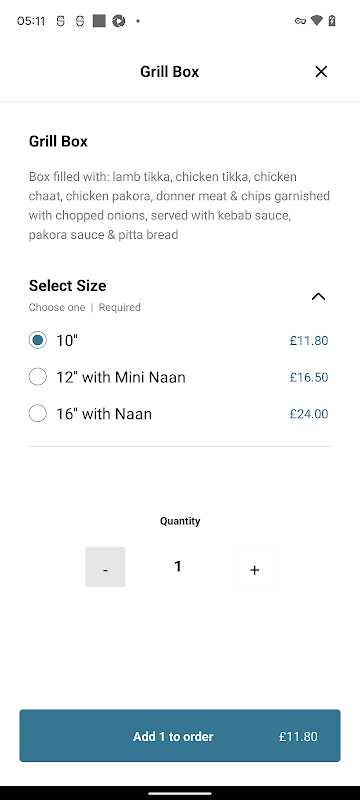Tap the gray square notification icon

click(x=99, y=21)
